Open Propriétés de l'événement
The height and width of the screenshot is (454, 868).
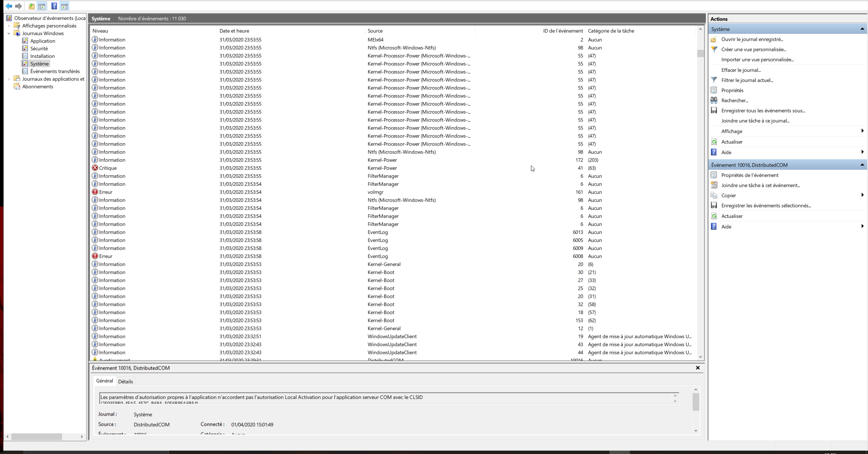coord(749,175)
